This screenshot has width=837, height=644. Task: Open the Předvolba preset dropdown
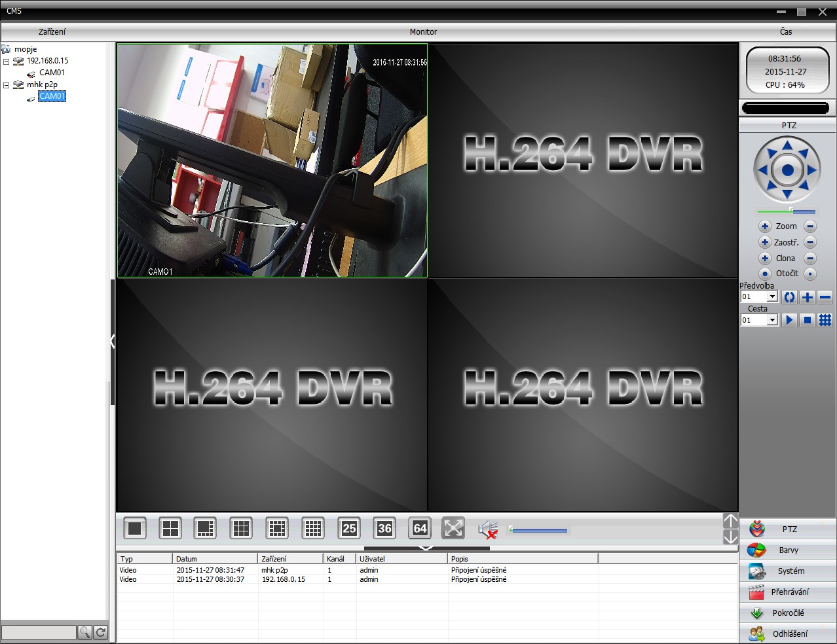coord(772,296)
